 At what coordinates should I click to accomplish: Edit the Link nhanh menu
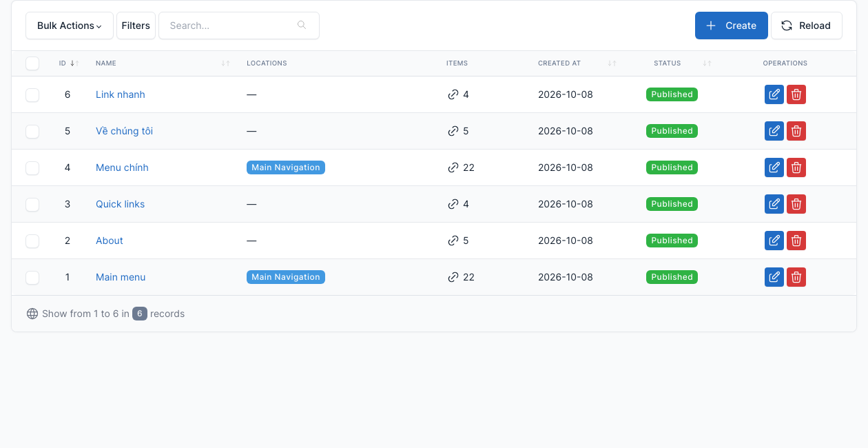[x=774, y=94]
